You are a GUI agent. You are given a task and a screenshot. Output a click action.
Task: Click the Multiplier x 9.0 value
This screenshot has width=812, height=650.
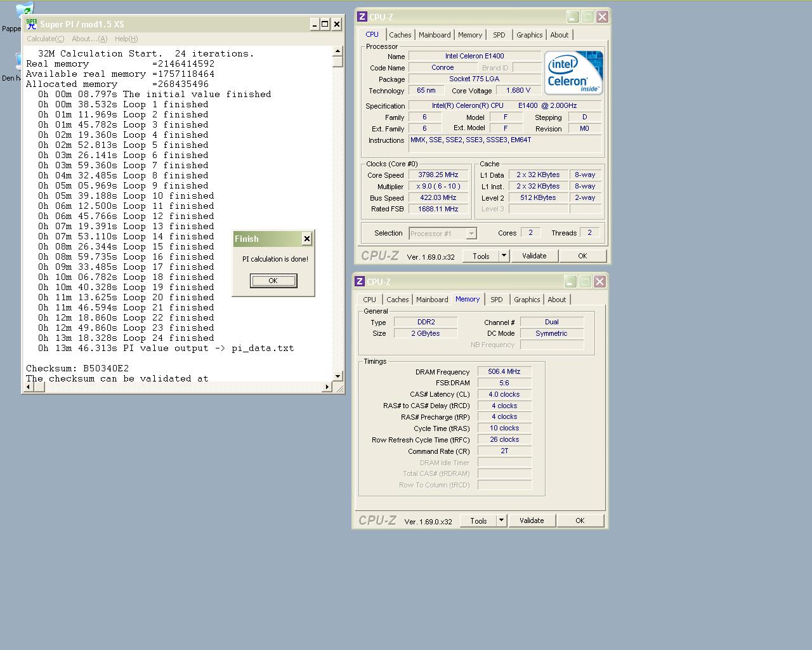click(x=438, y=187)
